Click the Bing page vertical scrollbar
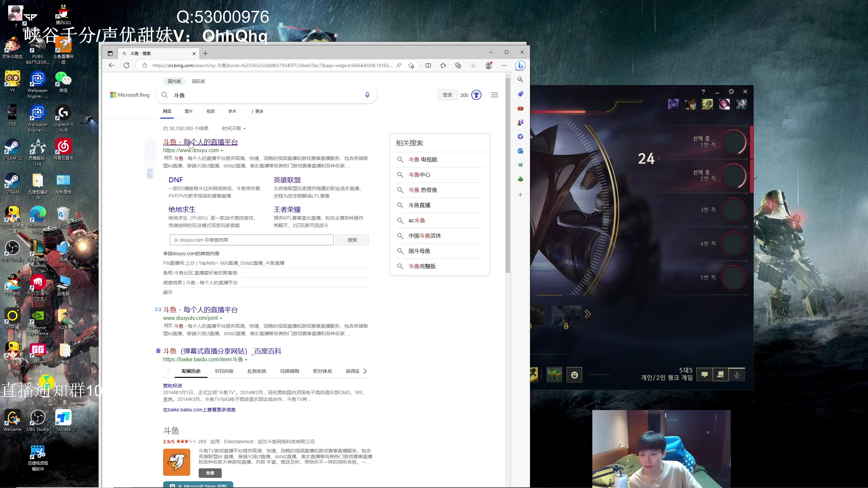The width and height of the screenshot is (868, 488). 508,175
